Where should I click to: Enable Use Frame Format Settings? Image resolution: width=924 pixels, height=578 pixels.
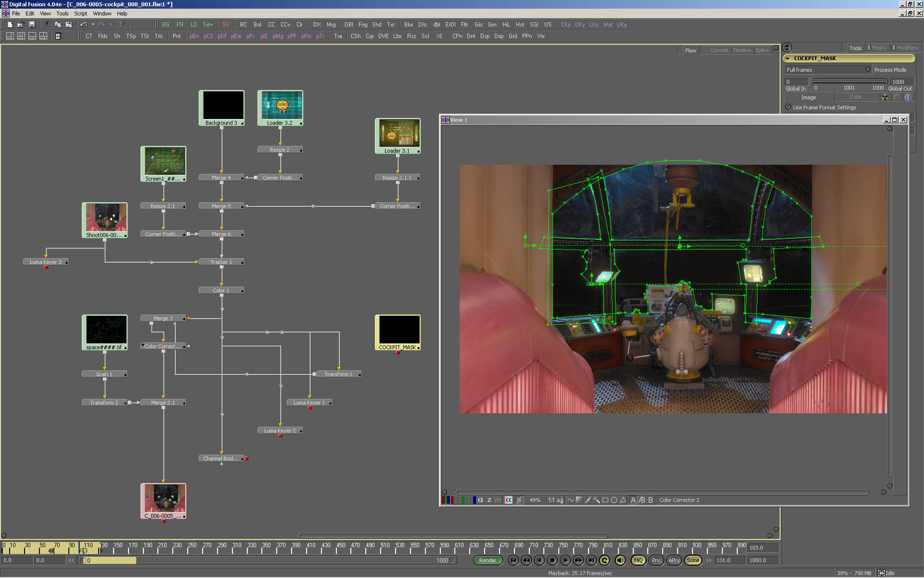(x=788, y=107)
